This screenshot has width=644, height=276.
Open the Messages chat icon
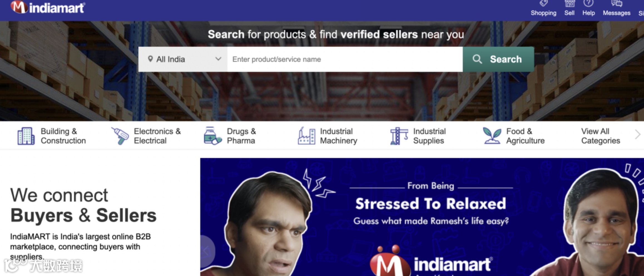[616, 3]
